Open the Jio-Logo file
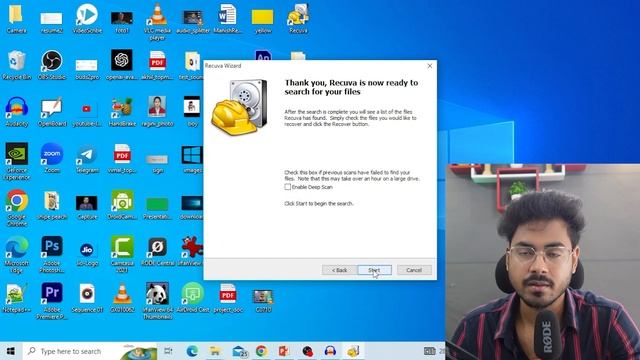 point(87,254)
